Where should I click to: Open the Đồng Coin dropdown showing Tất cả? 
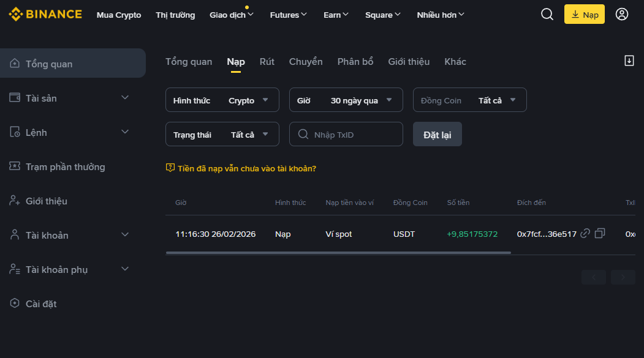469,100
